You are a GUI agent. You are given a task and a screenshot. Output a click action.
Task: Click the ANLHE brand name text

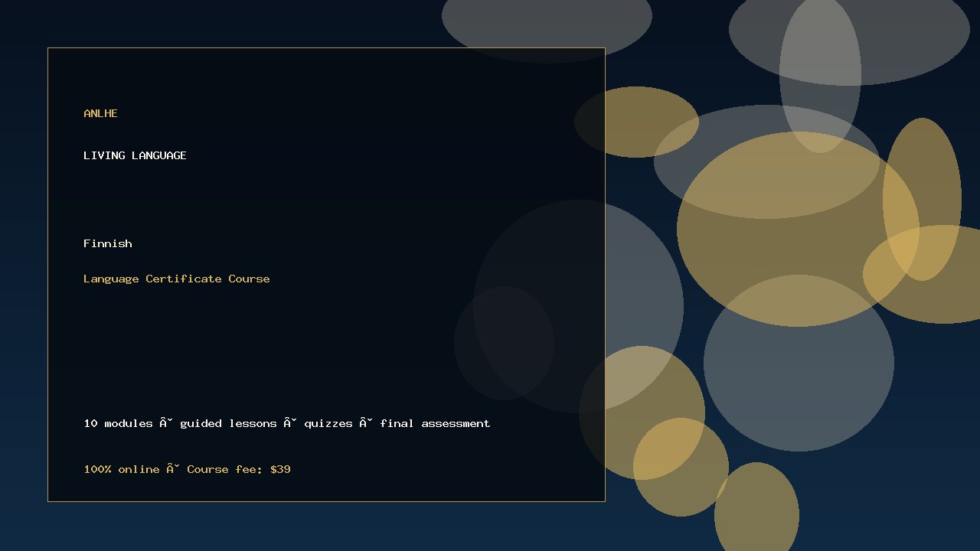[x=100, y=113]
